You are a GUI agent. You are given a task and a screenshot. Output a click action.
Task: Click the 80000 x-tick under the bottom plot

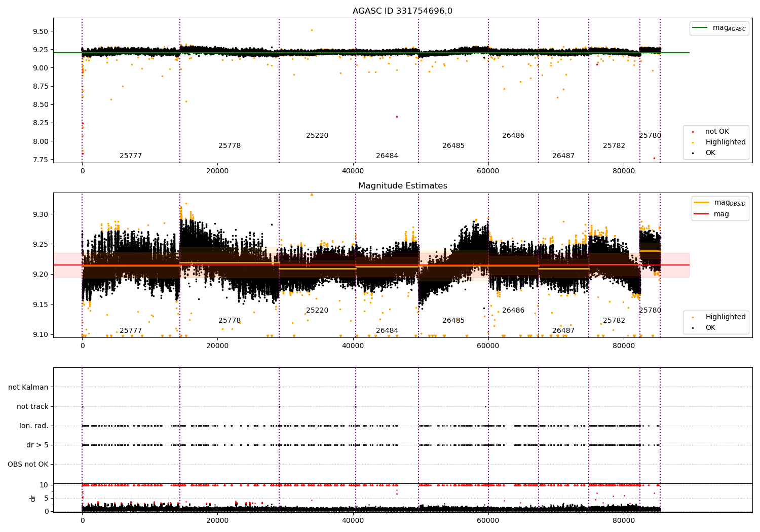624,521
